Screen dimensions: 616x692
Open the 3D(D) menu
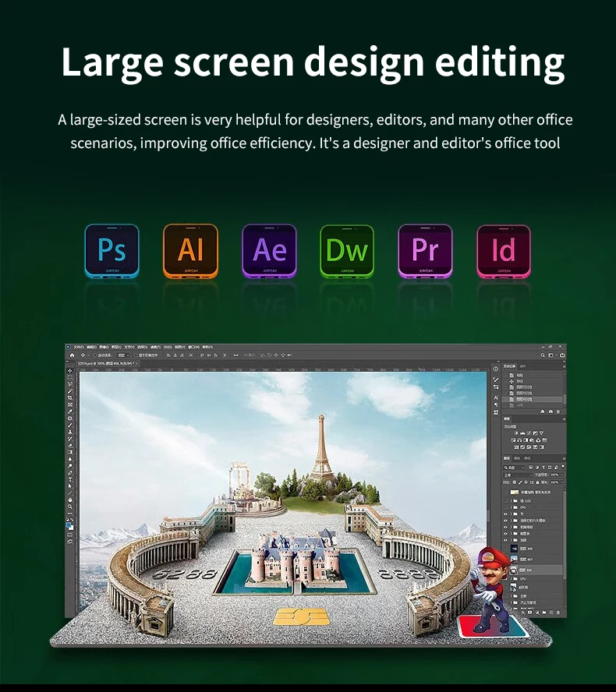coord(168,347)
